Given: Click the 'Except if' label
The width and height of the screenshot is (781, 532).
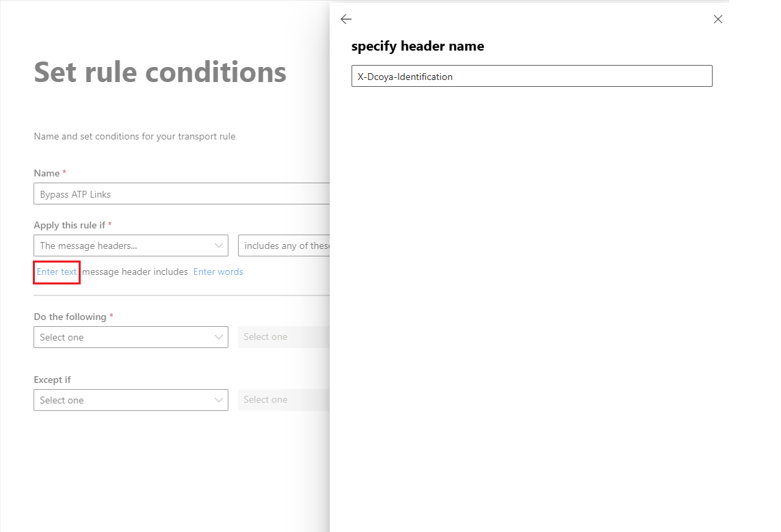Looking at the screenshot, I should point(52,380).
